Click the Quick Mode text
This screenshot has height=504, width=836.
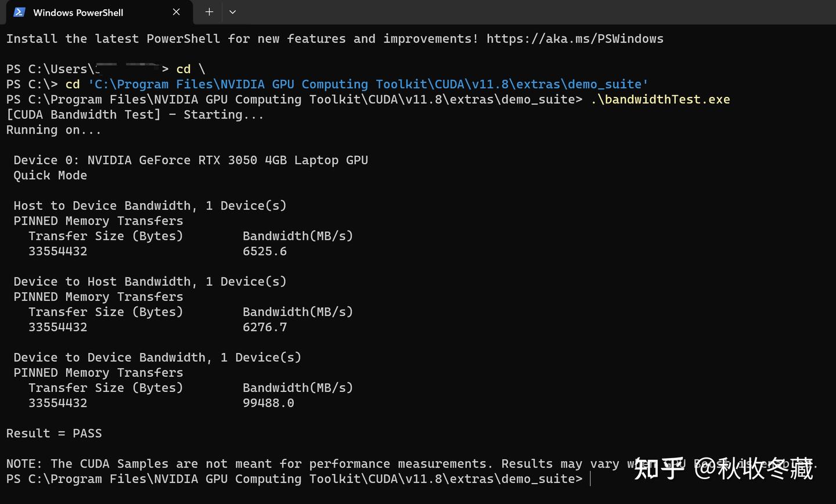[x=51, y=175]
